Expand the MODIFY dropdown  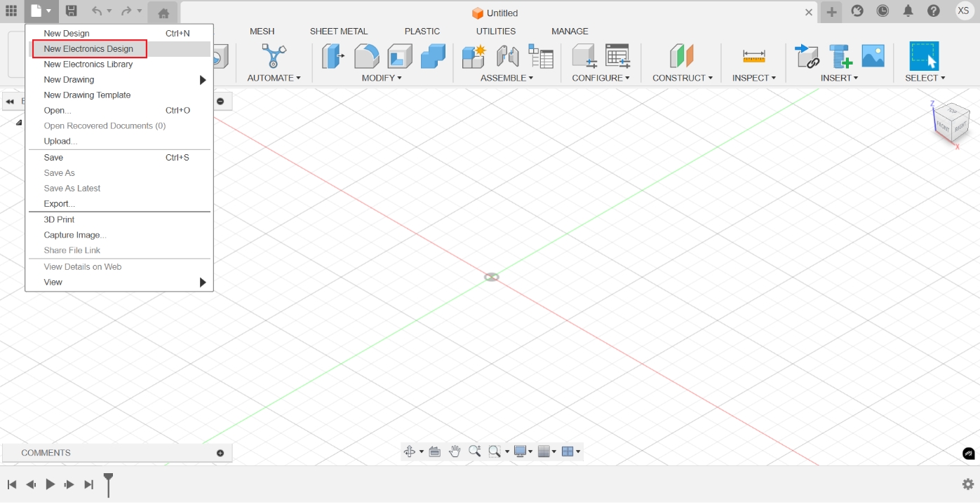[x=382, y=78]
